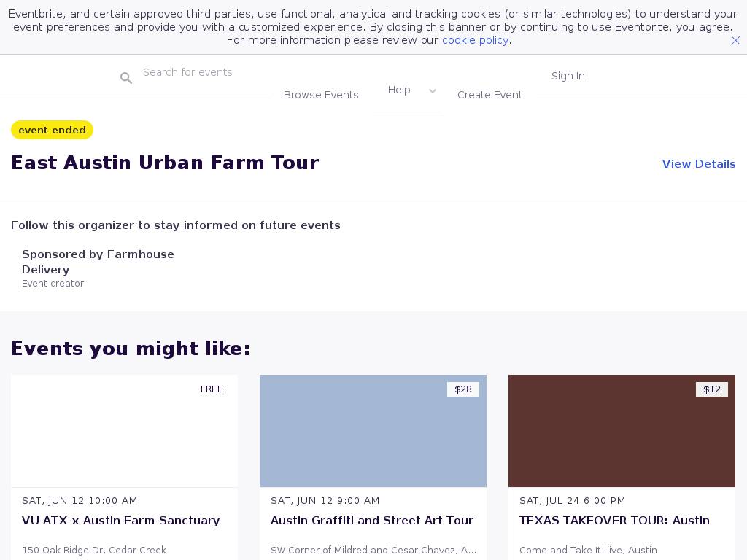Open the cookie policy link
The height and width of the screenshot is (560, 747).
(x=475, y=40)
